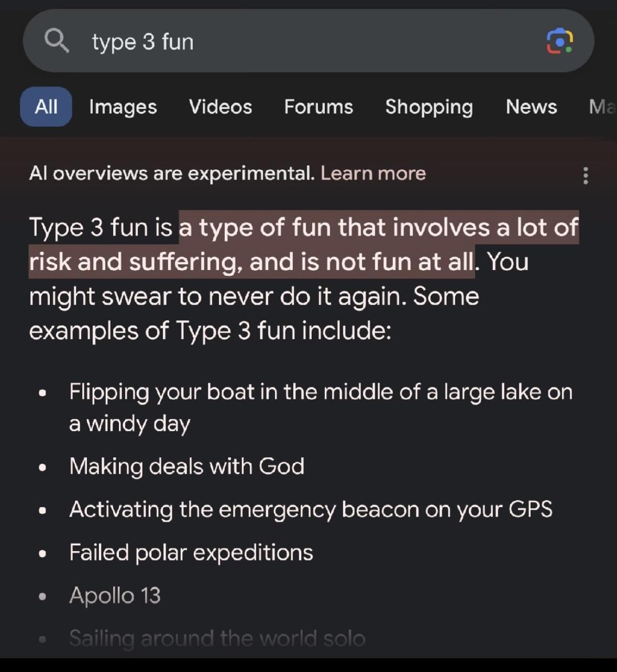Click the "Failed polar expeditions" bullet
This screenshot has width=617, height=672.
191,552
